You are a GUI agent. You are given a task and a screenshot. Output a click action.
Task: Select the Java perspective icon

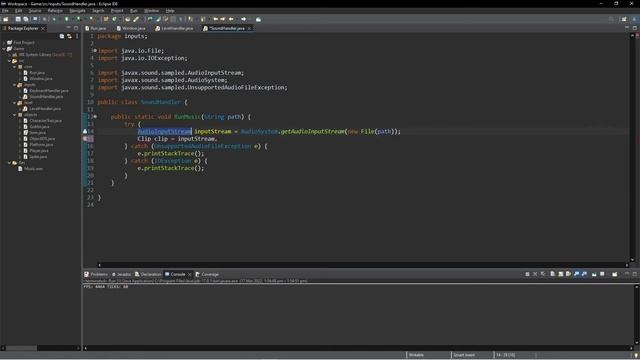(634, 19)
